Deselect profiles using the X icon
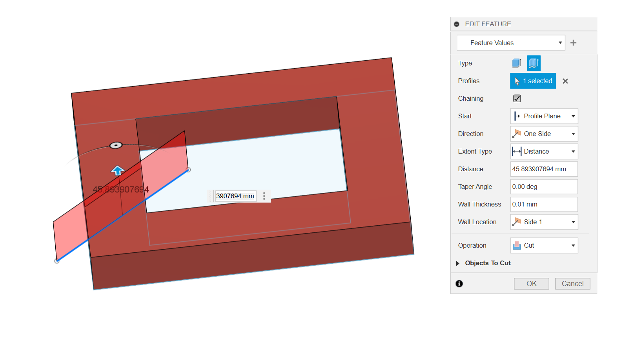This screenshot has width=643, height=364. (x=565, y=81)
